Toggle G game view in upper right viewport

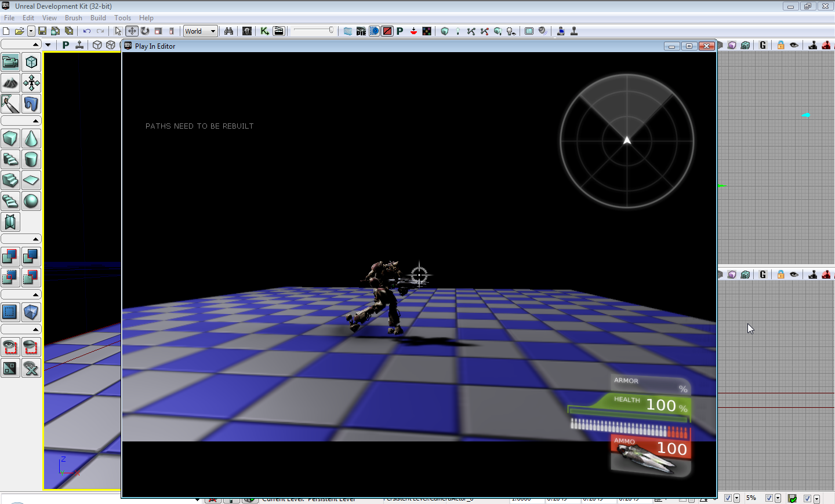tap(763, 45)
